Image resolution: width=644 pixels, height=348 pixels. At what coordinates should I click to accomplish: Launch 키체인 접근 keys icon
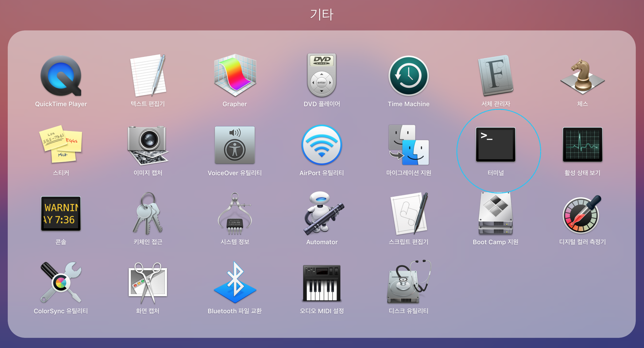[x=148, y=214]
